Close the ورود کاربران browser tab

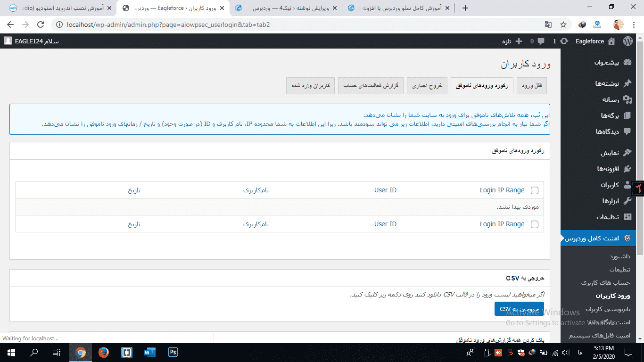pos(222,8)
